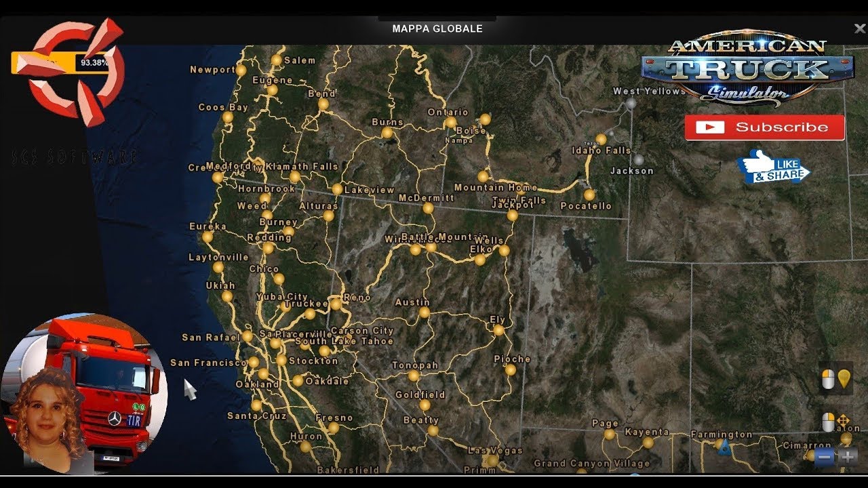This screenshot has height=488, width=868.
Task: Click the Austin city marker
Action: click(x=424, y=312)
